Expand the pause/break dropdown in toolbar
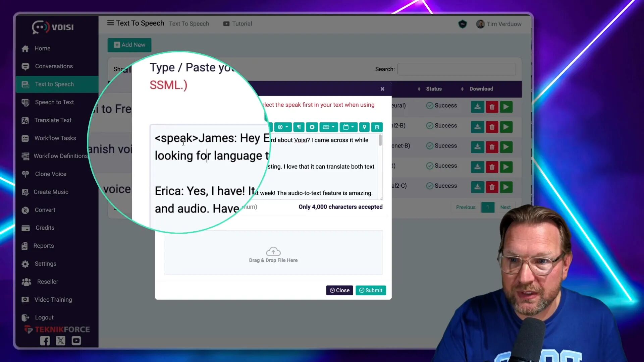 [312, 127]
